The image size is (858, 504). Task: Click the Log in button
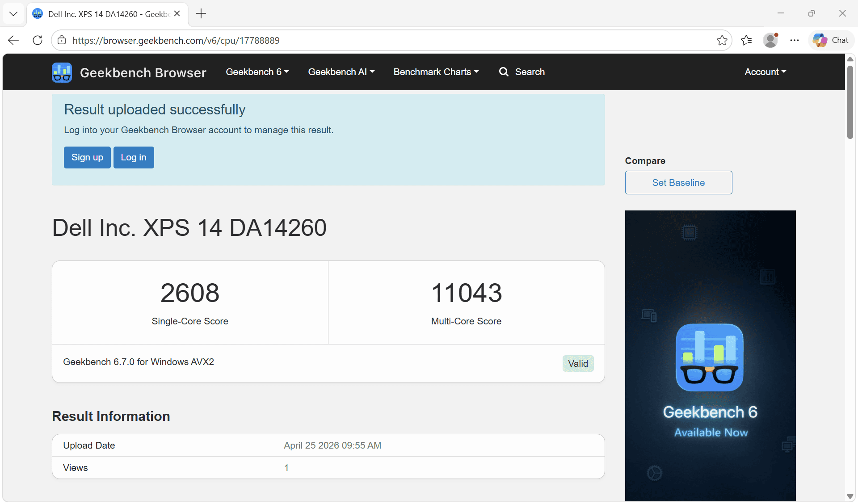coord(134,157)
